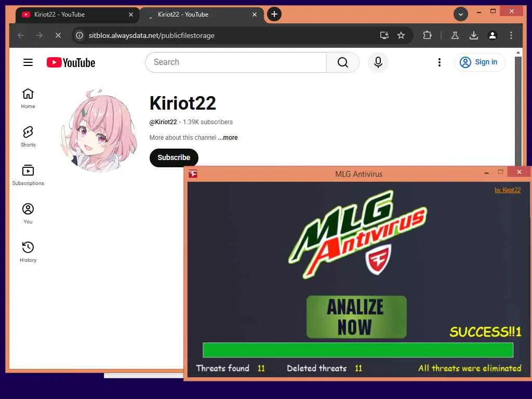Click Deleted threats count text
The height and width of the screenshot is (399, 532).
click(324, 368)
